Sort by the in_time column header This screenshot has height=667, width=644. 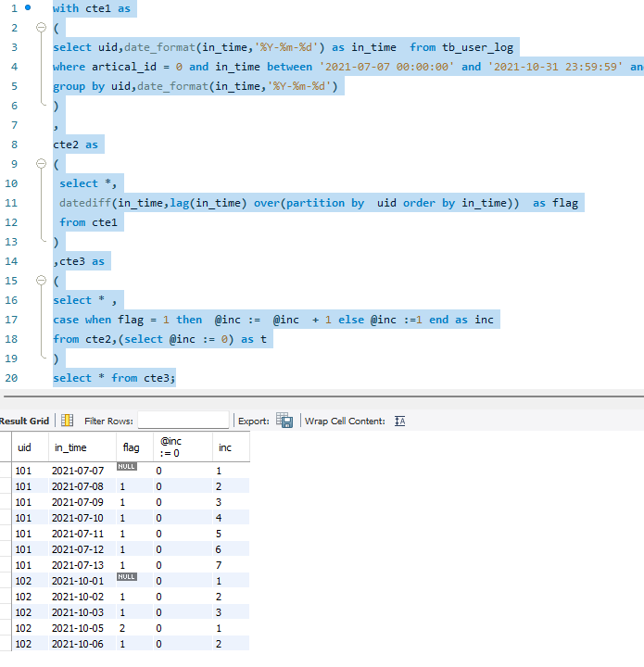pos(82,447)
